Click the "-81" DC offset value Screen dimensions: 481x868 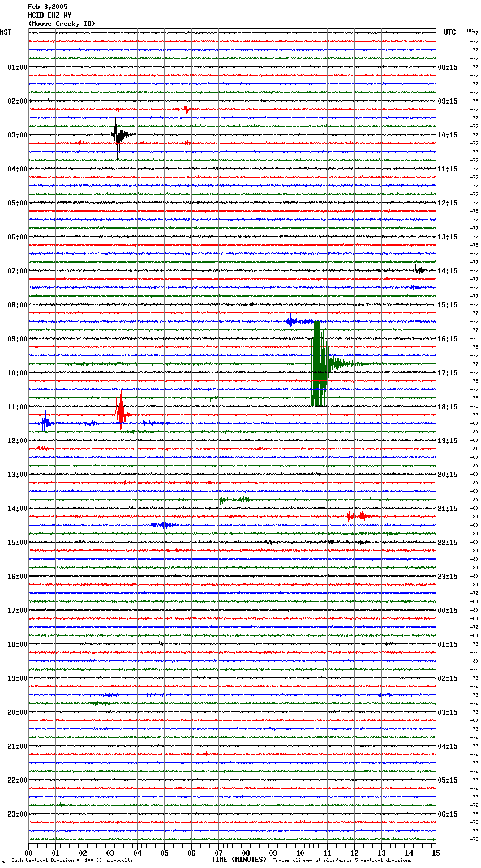coord(474,449)
